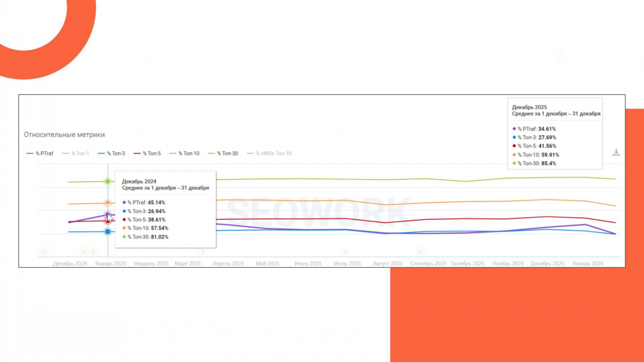Hide the % Топ-5 legend series
Screen dimensions: 644x362
(x=147, y=153)
